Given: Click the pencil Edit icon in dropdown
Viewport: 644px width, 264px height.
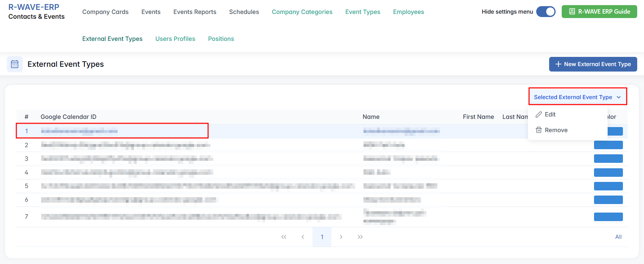Looking at the screenshot, I should (x=539, y=114).
